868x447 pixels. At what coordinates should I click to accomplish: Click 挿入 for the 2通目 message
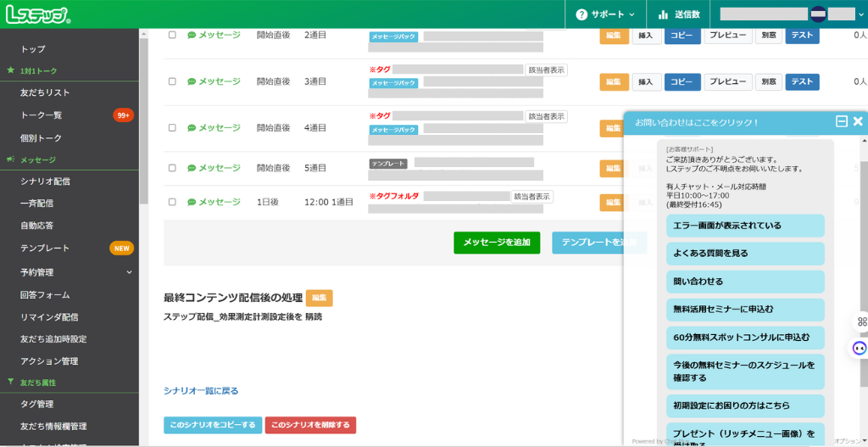click(647, 36)
